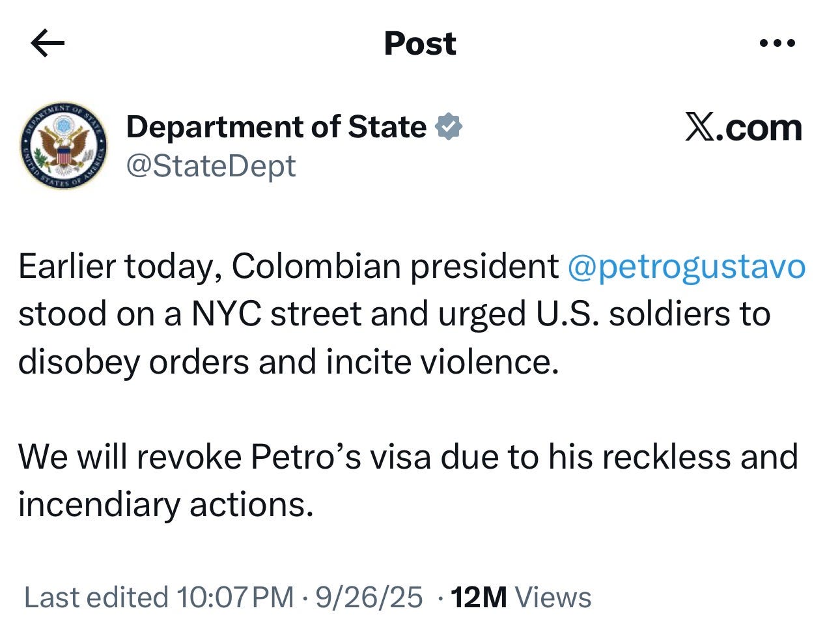This screenshot has height=632, width=840.
Task: View edit history via "Last edited" label
Action: 96,597
